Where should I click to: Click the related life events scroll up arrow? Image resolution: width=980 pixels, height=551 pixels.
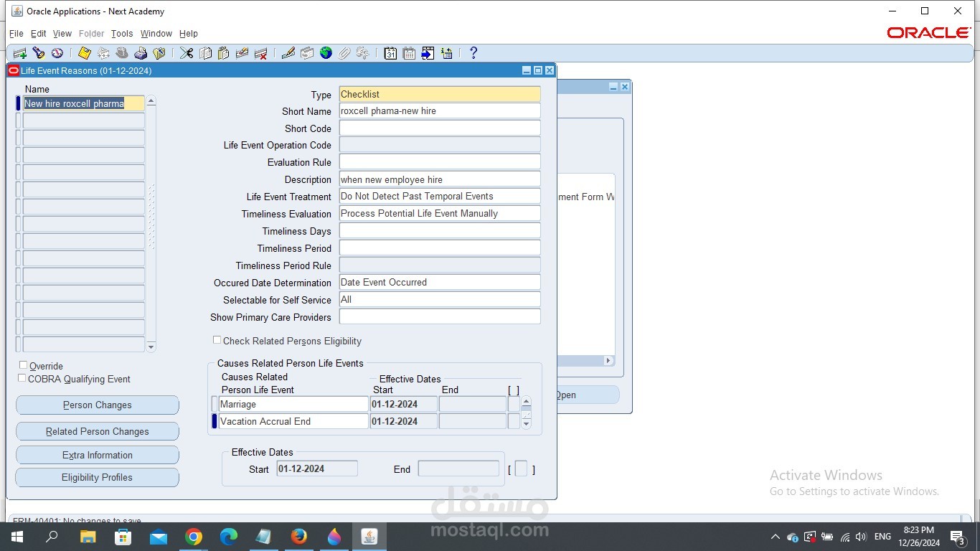526,402
